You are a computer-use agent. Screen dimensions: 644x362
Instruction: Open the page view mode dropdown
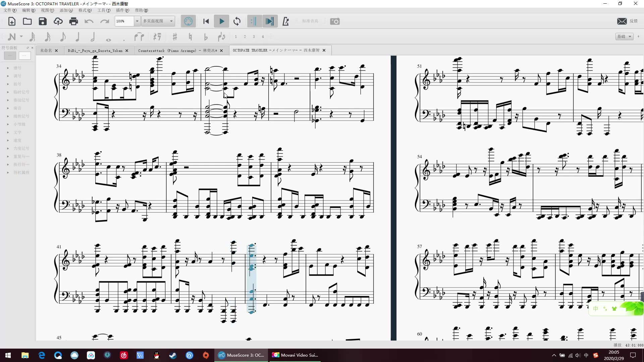coord(158,21)
